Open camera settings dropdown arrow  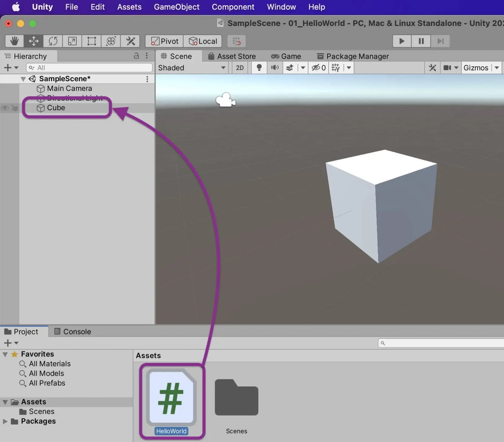(456, 68)
